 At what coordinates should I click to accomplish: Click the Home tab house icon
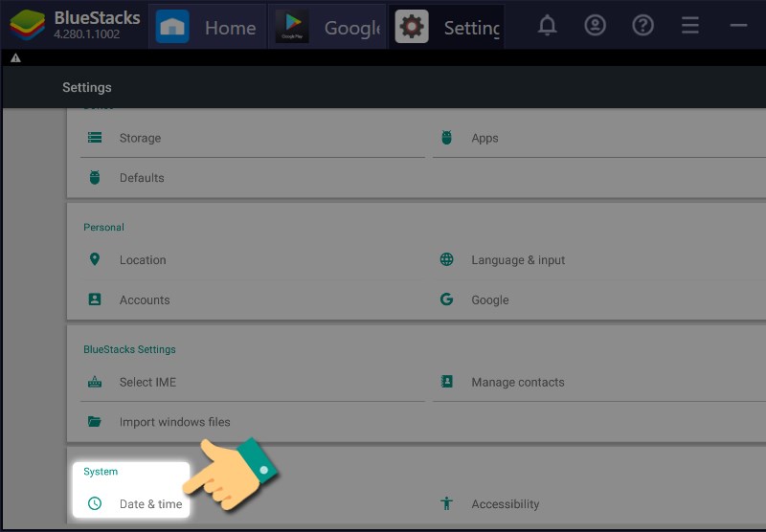point(172,27)
